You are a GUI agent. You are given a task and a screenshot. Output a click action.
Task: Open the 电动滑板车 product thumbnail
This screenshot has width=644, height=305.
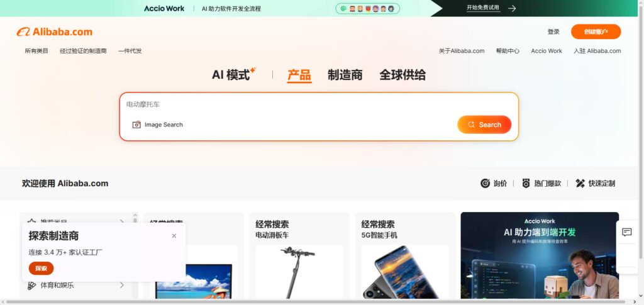299,272
